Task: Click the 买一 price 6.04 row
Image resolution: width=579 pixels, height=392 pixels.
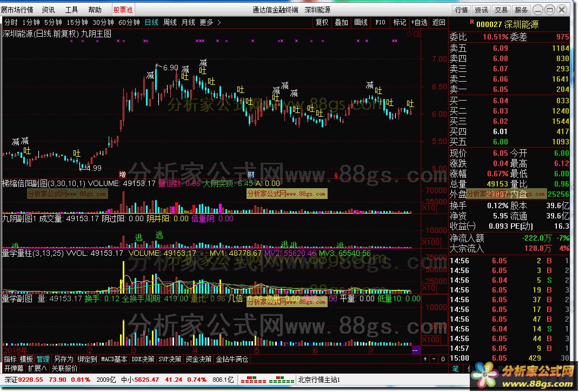Action: coord(509,101)
